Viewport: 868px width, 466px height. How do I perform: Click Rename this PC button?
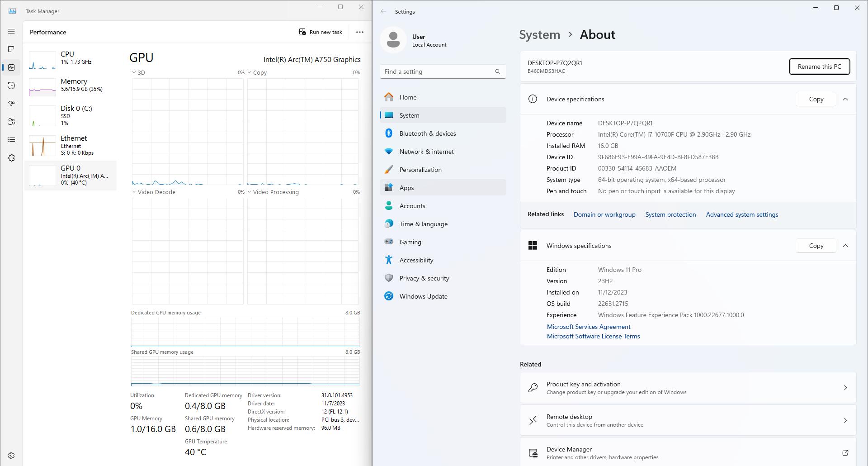tap(819, 67)
